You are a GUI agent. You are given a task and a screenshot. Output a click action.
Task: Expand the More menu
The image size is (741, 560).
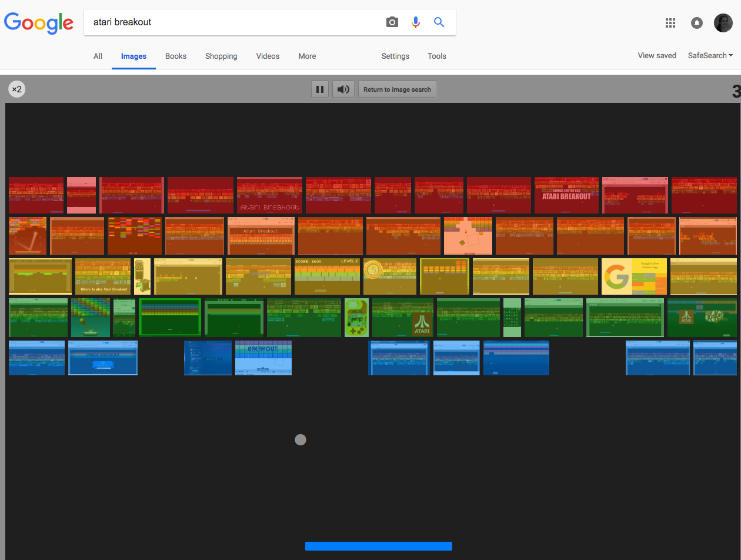(307, 56)
